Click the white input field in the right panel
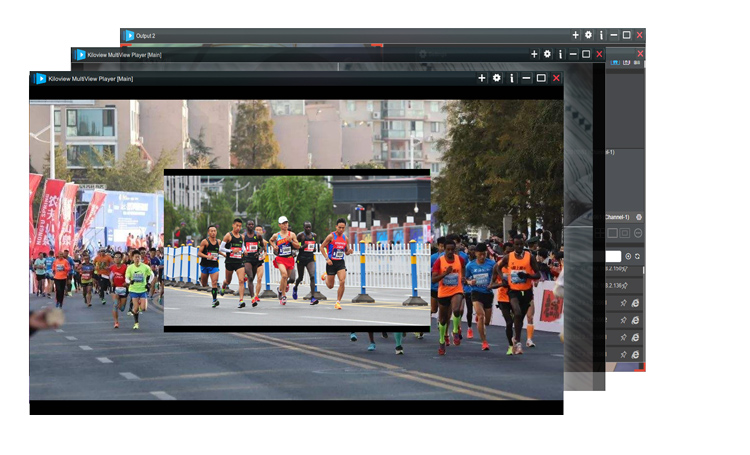Image resolution: width=750 pixels, height=455 pixels. point(613,257)
